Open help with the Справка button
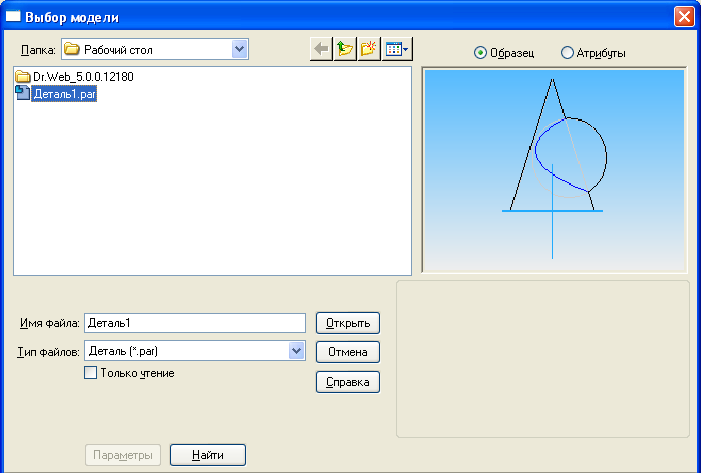Viewport: 701px width, 473px height. (348, 382)
